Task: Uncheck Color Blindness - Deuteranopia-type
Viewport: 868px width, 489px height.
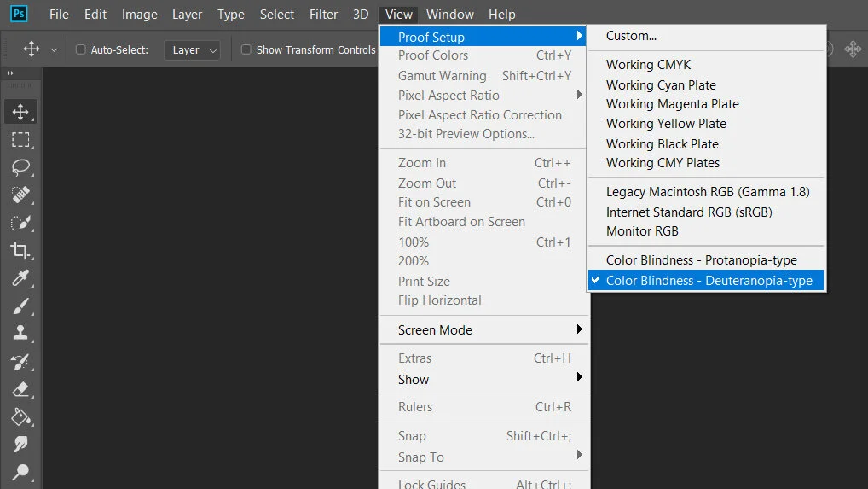Action: click(706, 280)
